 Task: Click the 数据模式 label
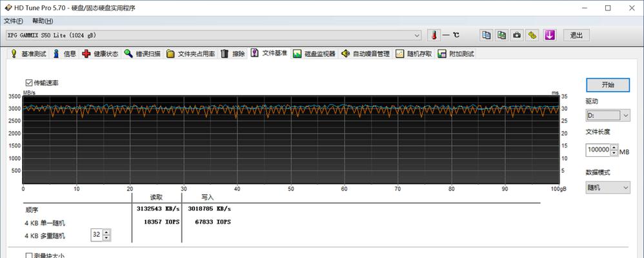click(598, 173)
